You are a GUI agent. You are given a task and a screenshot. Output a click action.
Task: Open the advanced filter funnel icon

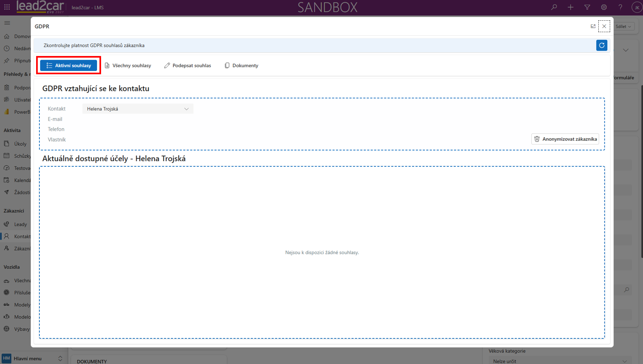587,7
